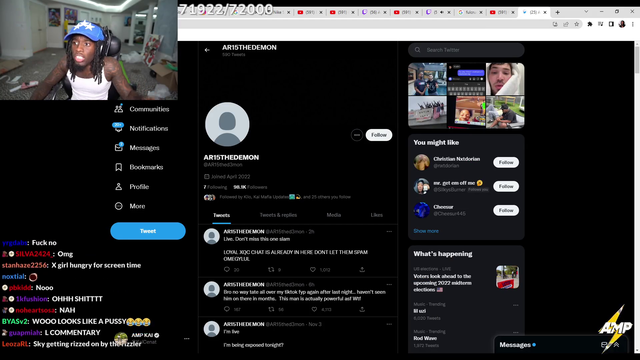
Task: Go back with the arrow beside AR15THEDEMON
Action: coord(207,50)
